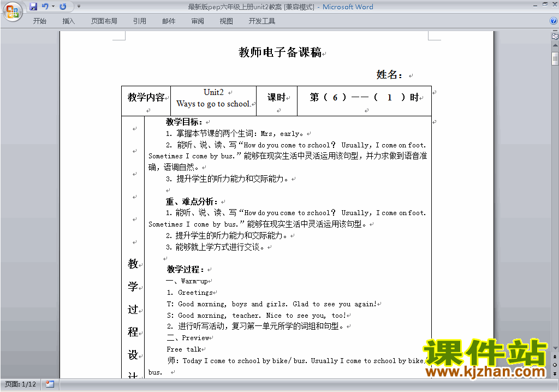Click the text Ways to go to school.
The height and width of the screenshot is (392, 559).
(x=213, y=104)
